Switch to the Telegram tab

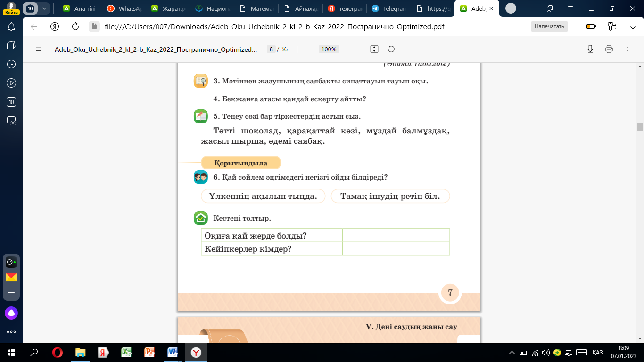pos(389,8)
